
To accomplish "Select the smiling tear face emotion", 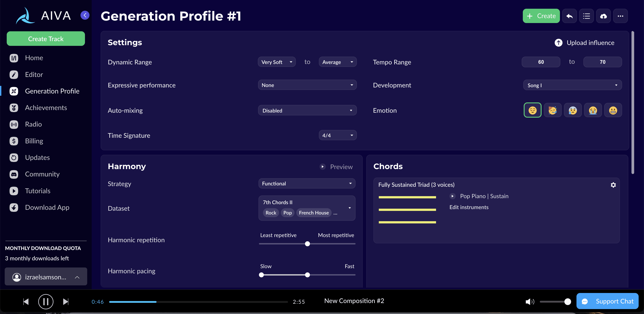I will [553, 110].
